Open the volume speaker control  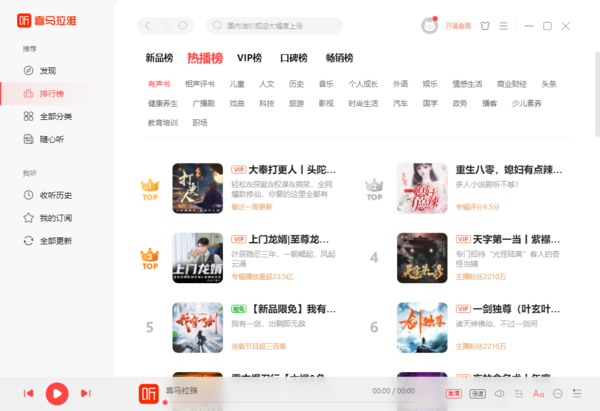coord(499,393)
